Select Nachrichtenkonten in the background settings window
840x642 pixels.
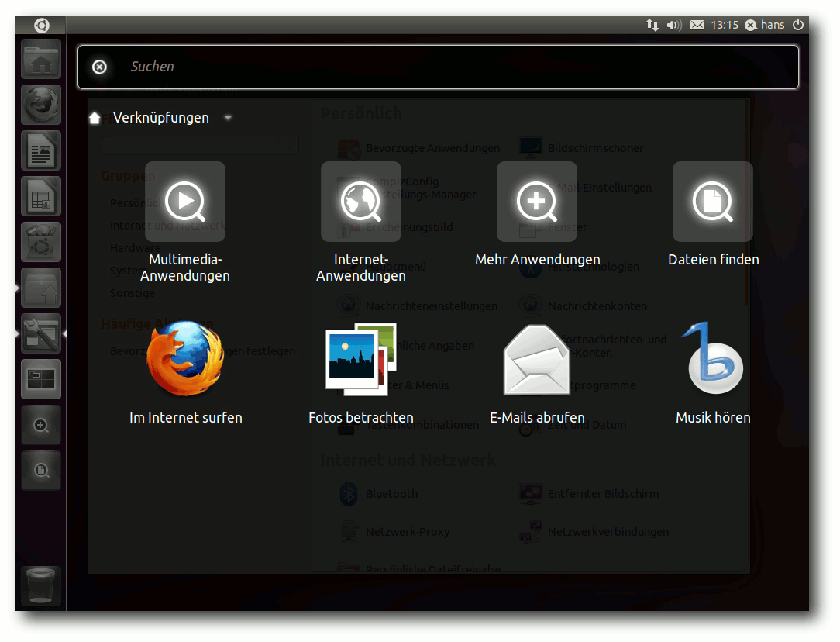tap(584, 306)
